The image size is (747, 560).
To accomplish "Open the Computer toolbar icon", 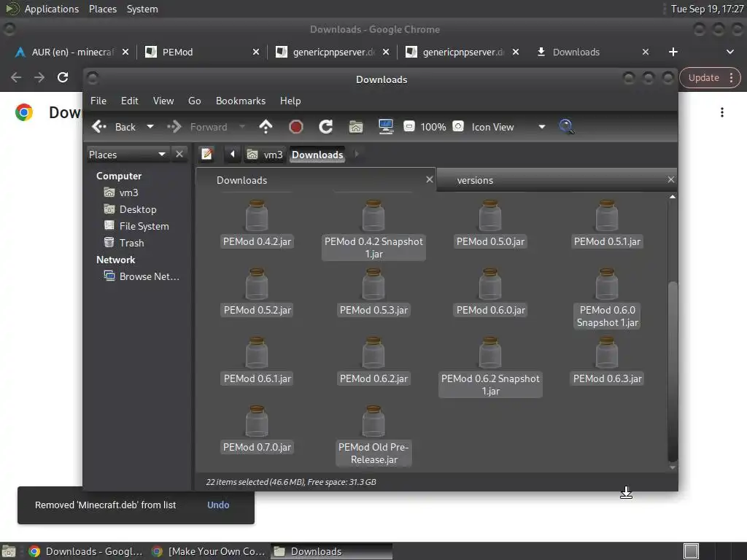I will click(x=386, y=127).
